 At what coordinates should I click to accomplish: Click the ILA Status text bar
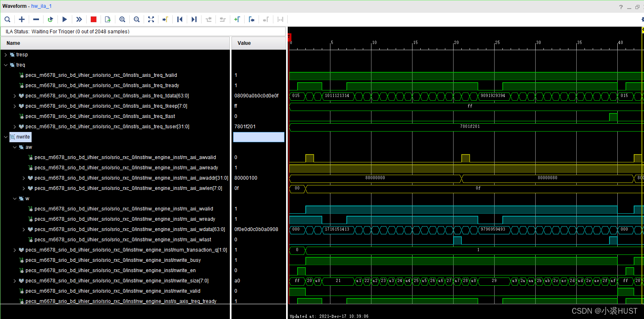[x=143, y=32]
